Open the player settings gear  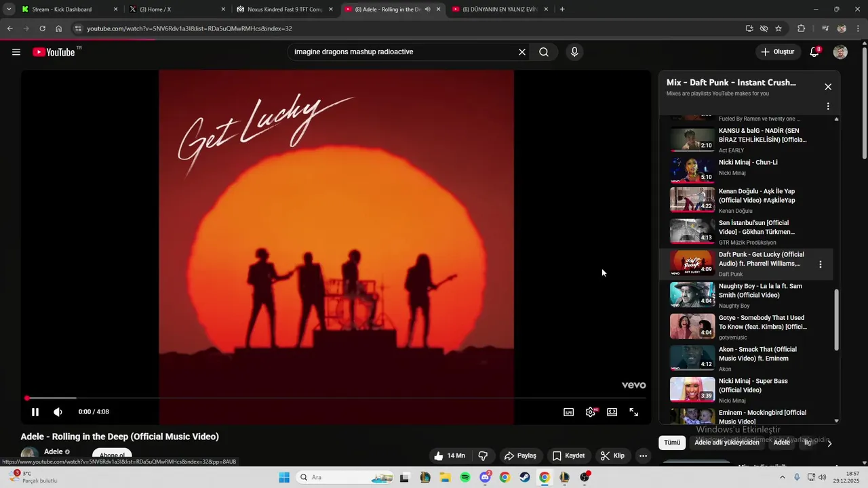(591, 412)
